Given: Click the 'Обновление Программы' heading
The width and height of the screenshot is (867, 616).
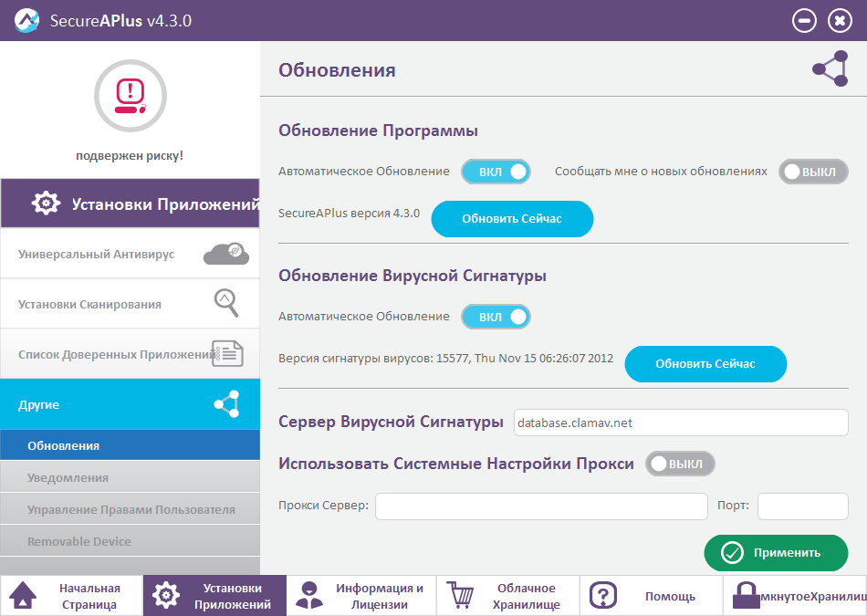Looking at the screenshot, I should pyautogui.click(x=378, y=131).
